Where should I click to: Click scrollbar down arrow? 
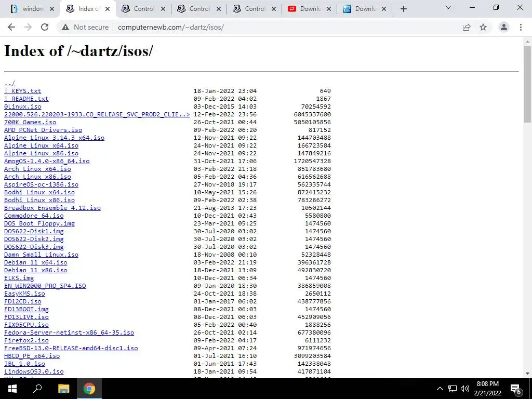[x=527, y=374]
